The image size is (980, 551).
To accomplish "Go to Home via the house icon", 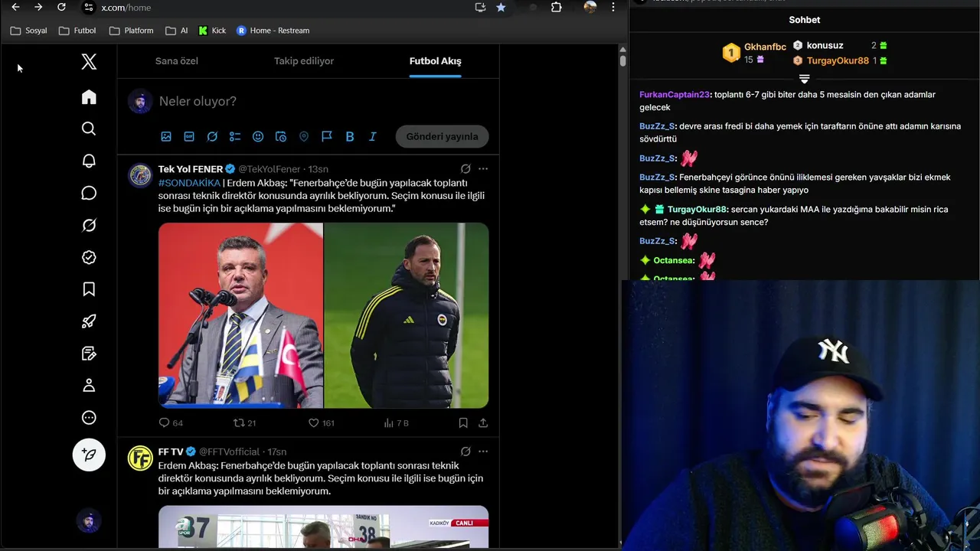I will pyautogui.click(x=89, y=96).
